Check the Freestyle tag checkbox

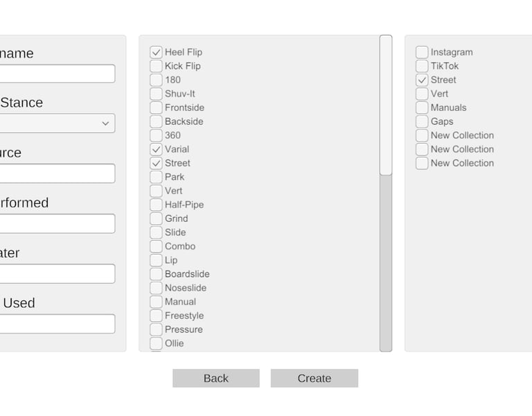pos(157,315)
